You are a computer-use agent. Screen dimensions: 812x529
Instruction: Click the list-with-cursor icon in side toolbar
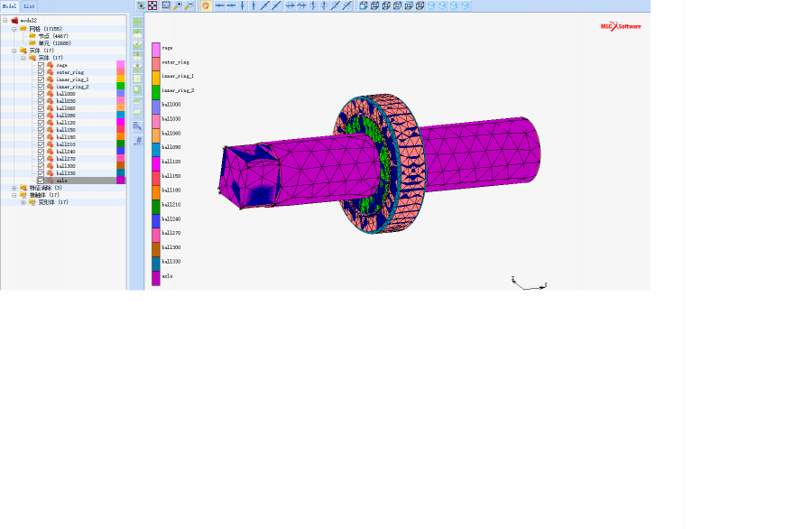137,126
